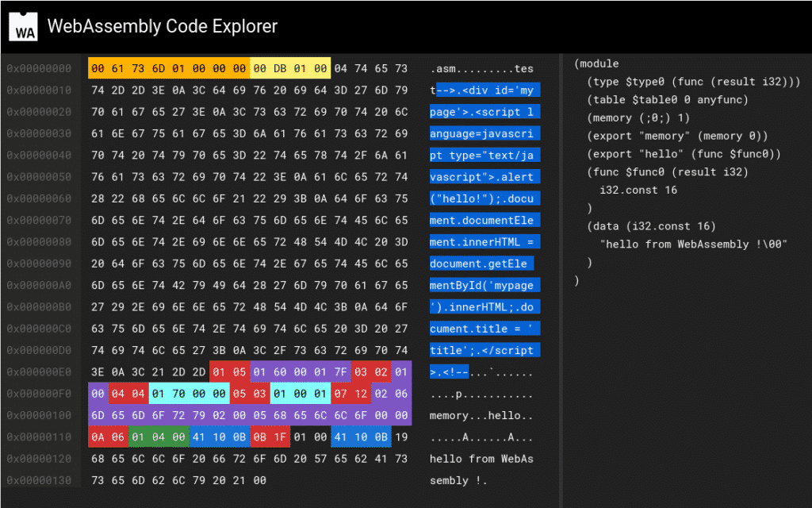Click the (module line in code panel
The width and height of the screenshot is (812, 508).
(596, 63)
